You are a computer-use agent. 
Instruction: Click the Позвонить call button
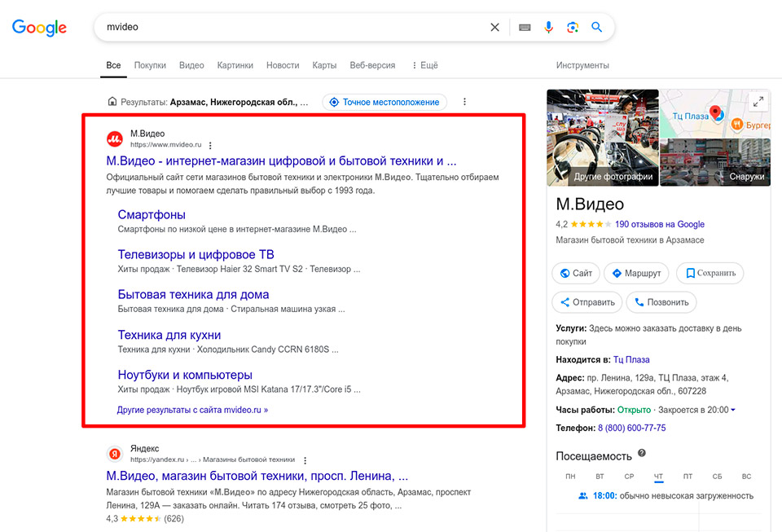click(661, 302)
